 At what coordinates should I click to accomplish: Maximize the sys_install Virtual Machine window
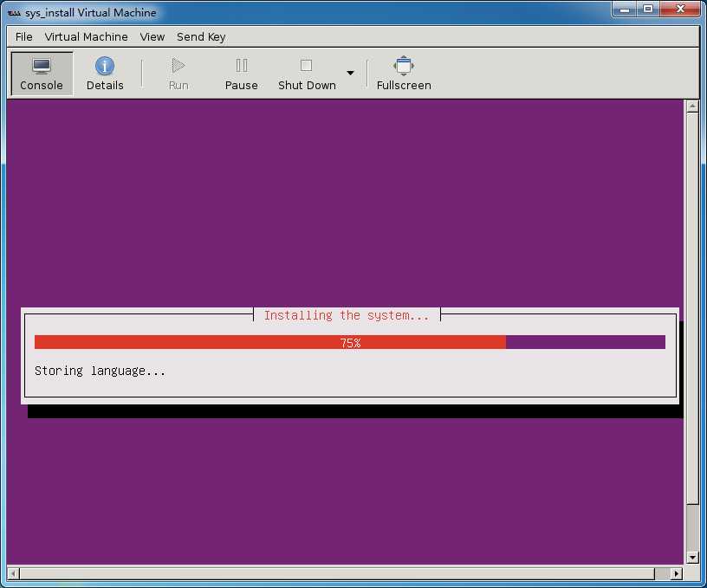(x=648, y=9)
